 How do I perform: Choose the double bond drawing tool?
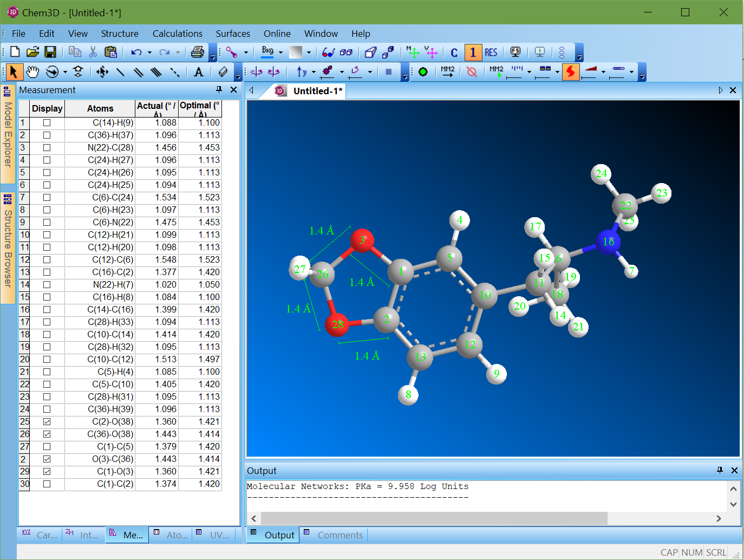coord(138,71)
